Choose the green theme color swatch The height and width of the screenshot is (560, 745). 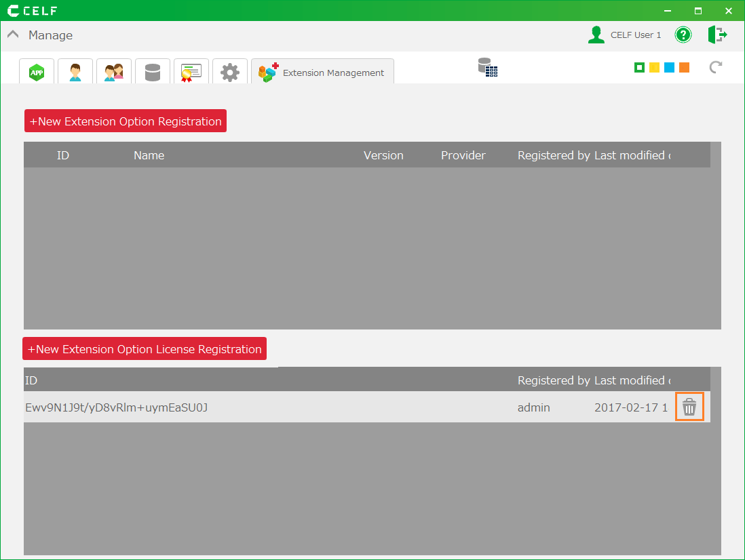tap(639, 67)
